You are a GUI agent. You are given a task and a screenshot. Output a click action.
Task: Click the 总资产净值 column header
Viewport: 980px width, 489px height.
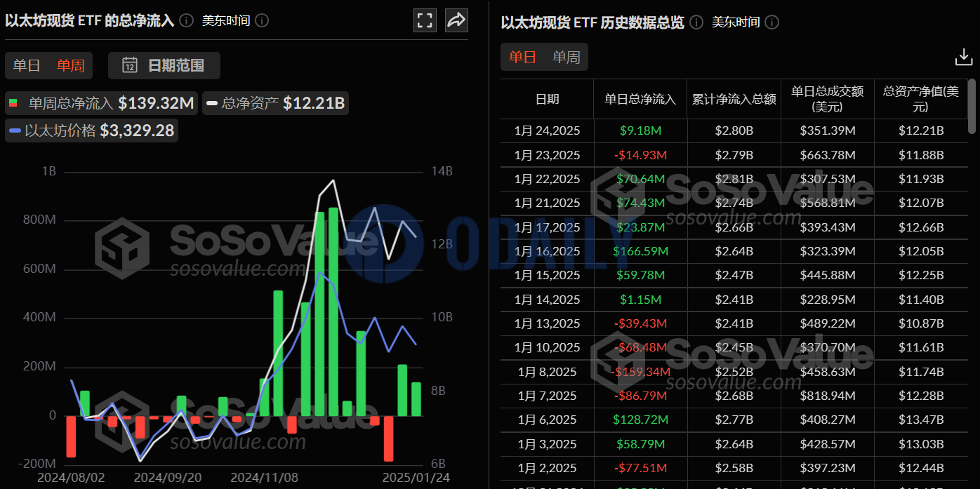920,99
